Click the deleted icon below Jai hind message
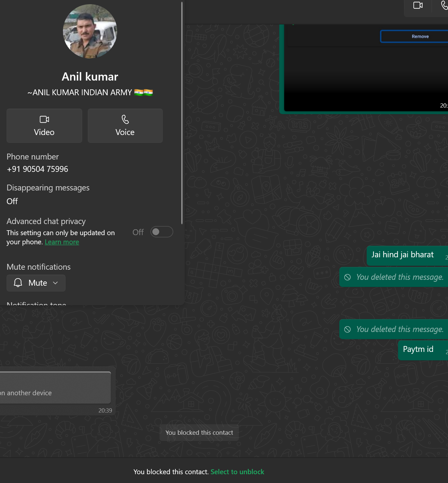Image resolution: width=448 pixels, height=483 pixels. tap(348, 277)
